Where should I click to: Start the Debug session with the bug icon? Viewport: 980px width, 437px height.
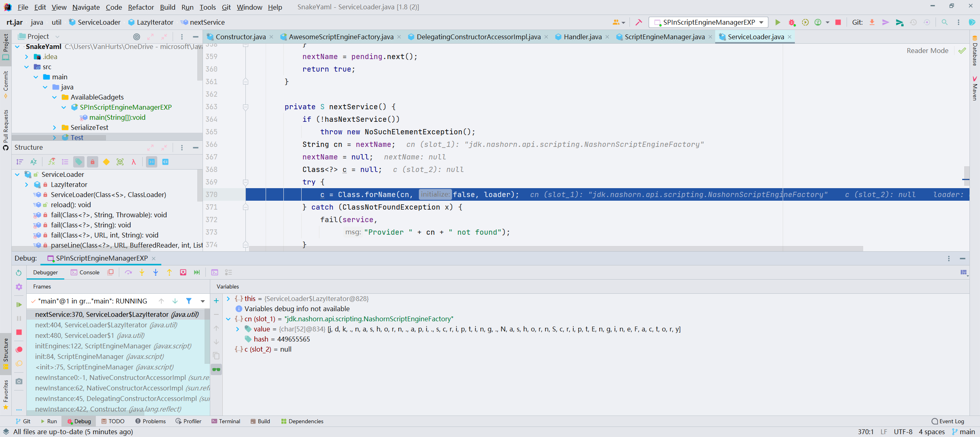coord(792,22)
